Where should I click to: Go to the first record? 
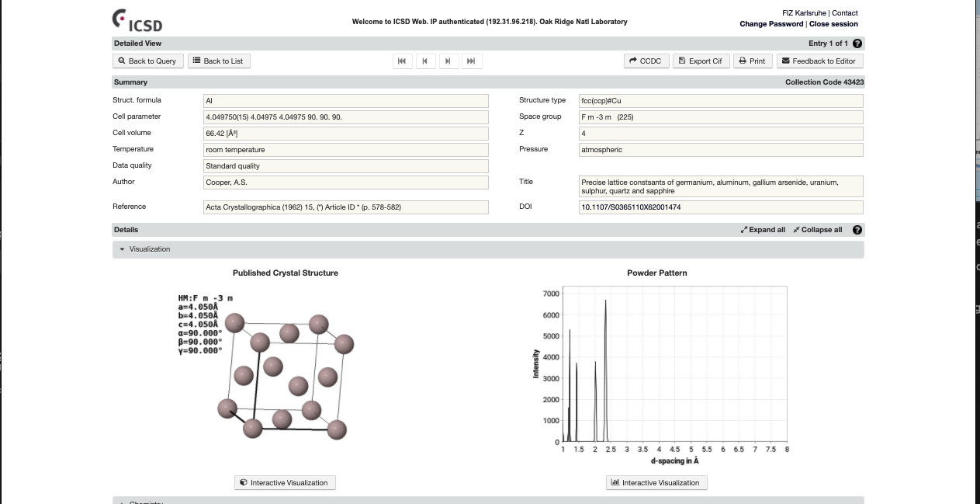pyautogui.click(x=401, y=61)
